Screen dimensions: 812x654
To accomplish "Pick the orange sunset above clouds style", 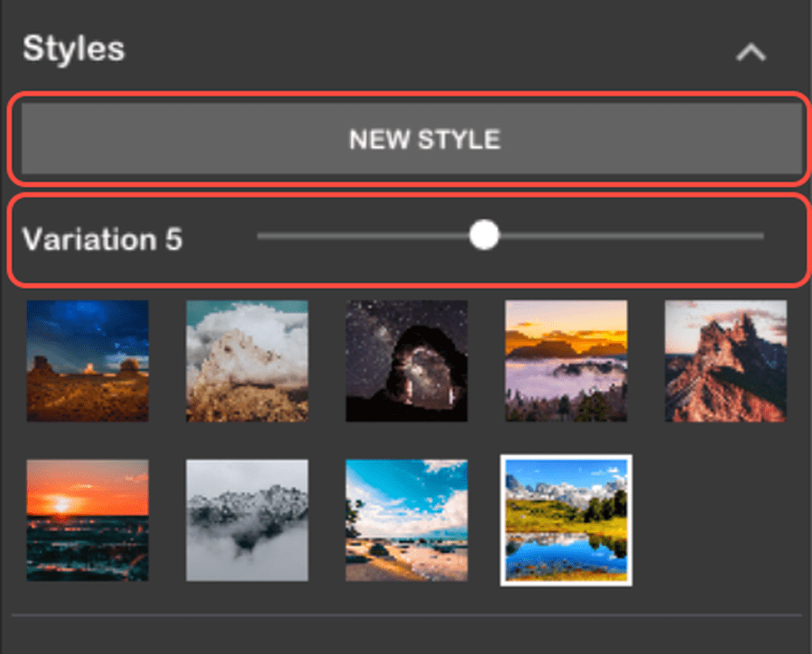I will coord(566,361).
